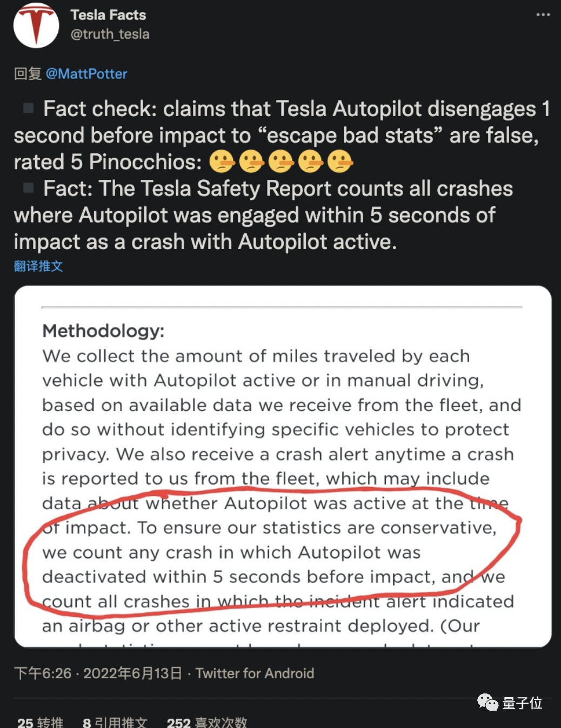
Task: Click the Tesla Facts display name
Action: [x=108, y=15]
